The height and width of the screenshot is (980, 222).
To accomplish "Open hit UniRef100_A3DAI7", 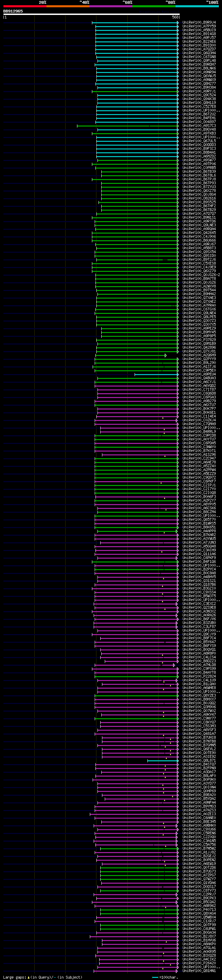I will click(x=199, y=771).
